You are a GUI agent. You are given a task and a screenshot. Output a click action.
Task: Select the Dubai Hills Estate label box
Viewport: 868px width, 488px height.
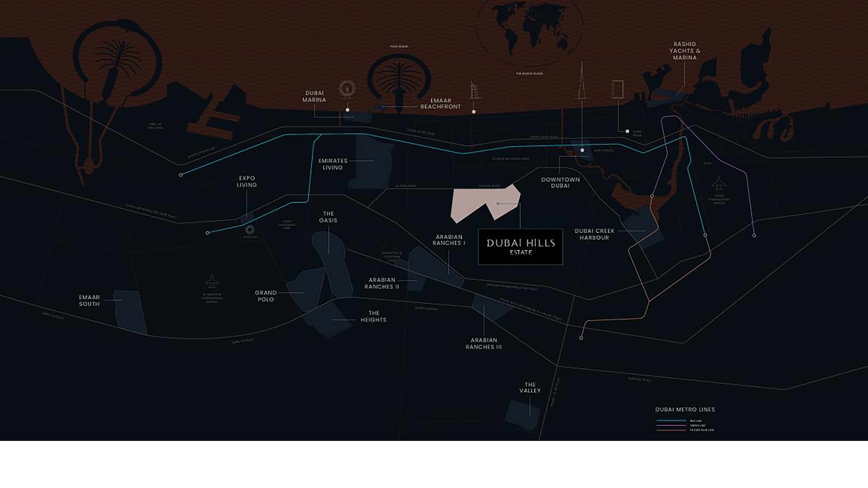(x=520, y=247)
